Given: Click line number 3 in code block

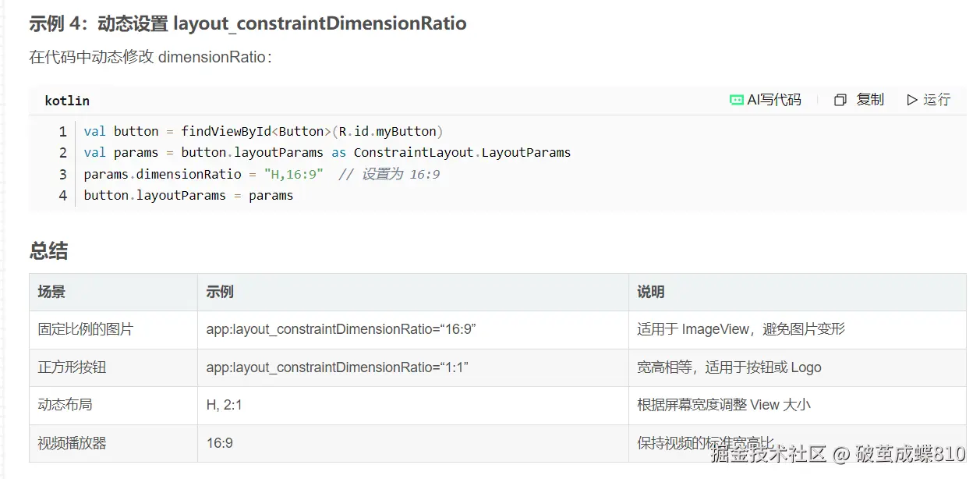Looking at the screenshot, I should click(62, 174).
